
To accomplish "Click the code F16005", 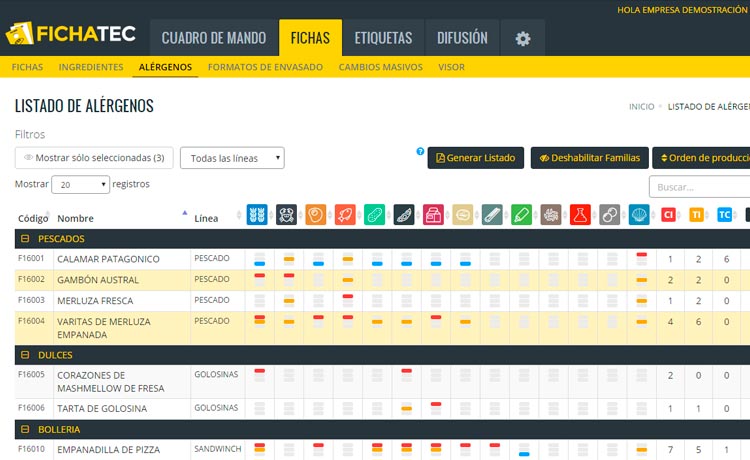I will pyautogui.click(x=31, y=374).
